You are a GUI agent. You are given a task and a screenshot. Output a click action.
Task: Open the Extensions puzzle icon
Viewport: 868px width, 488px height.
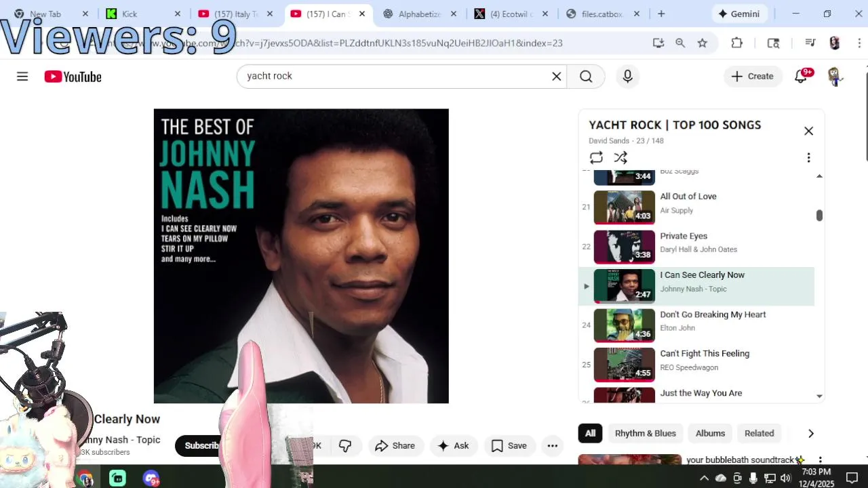coord(737,43)
